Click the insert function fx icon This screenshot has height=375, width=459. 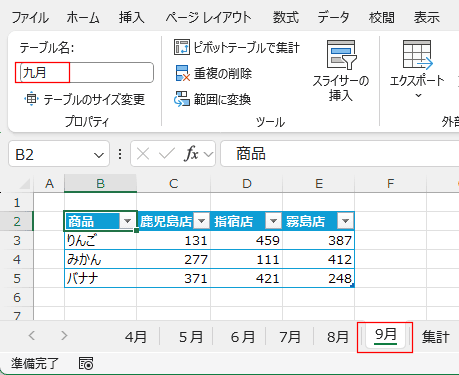click(x=191, y=154)
